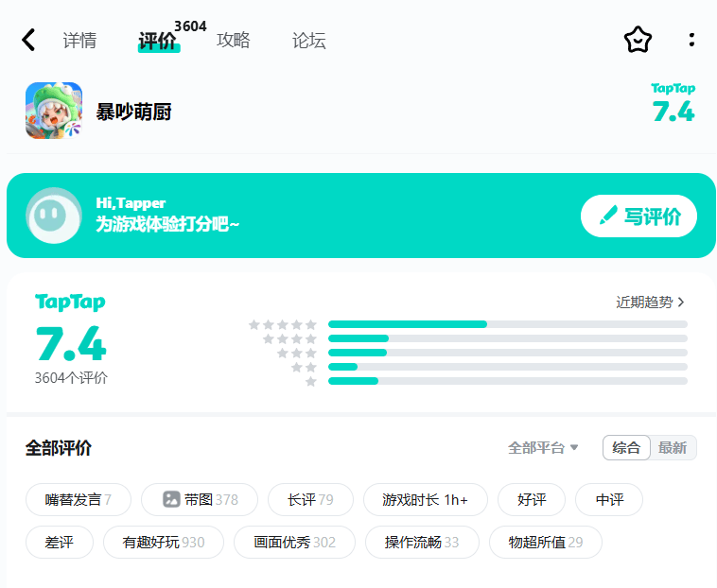Screen dimensions: 717x588
Task: Filter by 游戏时长 1h+ tag
Action: [426, 499]
